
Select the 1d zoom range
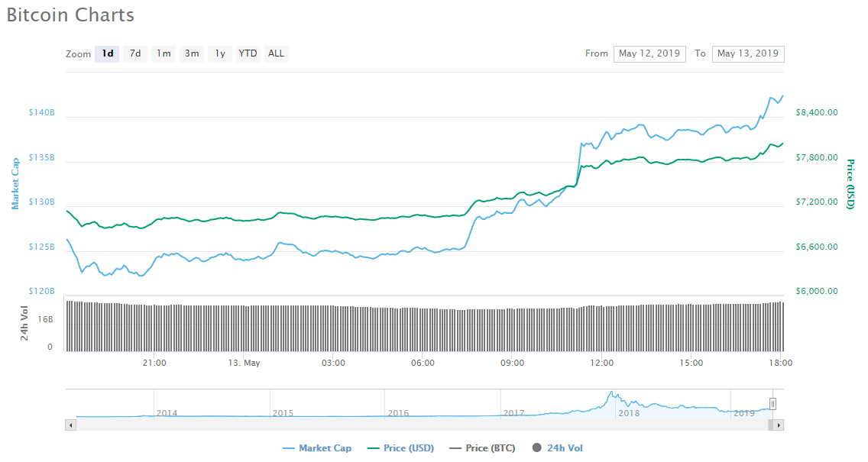tap(107, 53)
